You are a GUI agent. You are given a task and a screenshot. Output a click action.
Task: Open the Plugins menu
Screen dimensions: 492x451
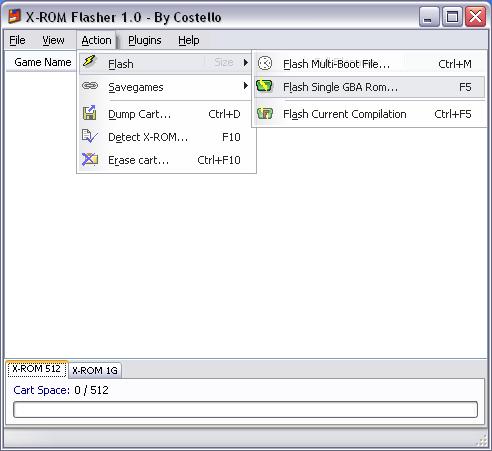[145, 40]
